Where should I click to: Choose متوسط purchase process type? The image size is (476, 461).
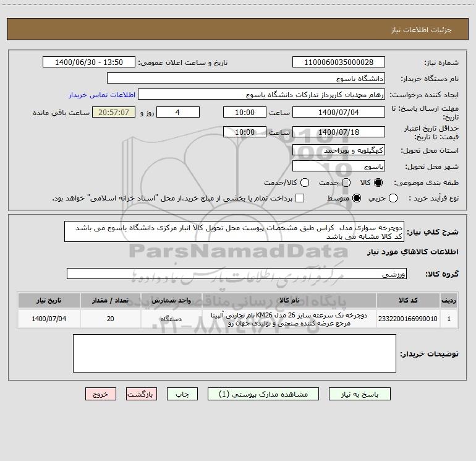[x=357, y=198]
